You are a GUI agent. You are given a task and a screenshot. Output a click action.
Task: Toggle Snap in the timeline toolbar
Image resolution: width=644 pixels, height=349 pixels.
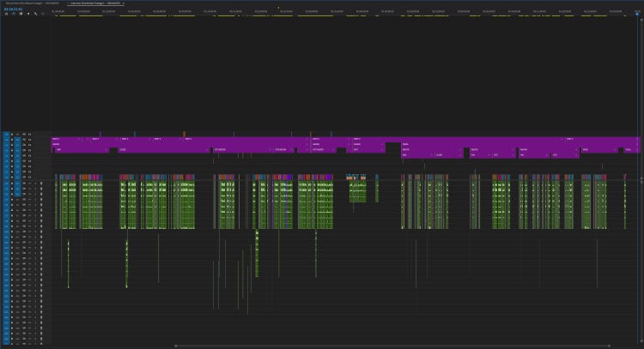[14, 14]
